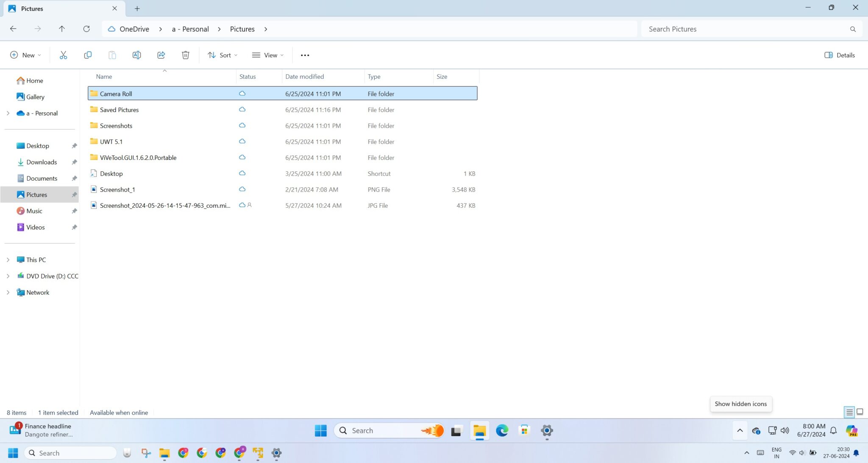Open the Sort dropdown menu
This screenshot has height=463, width=868.
[x=222, y=55]
